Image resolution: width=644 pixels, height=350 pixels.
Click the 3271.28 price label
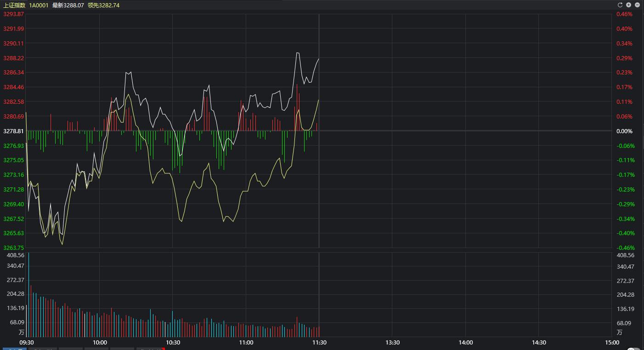pyautogui.click(x=14, y=190)
